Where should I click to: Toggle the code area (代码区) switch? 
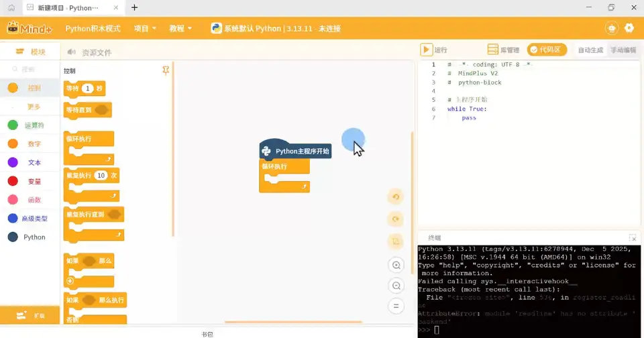547,50
